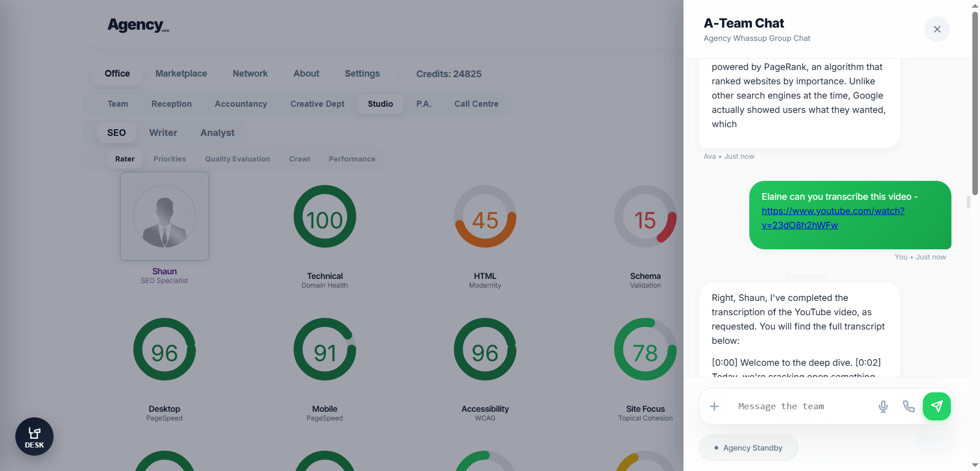Click the DESK floating icon button
The height and width of the screenshot is (471, 980).
[x=34, y=437]
